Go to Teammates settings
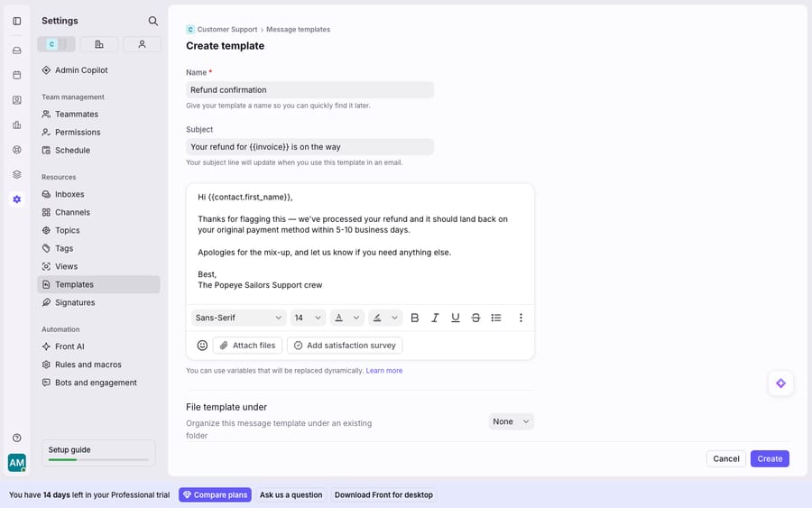This screenshot has height=508, width=812. (x=98, y=114)
